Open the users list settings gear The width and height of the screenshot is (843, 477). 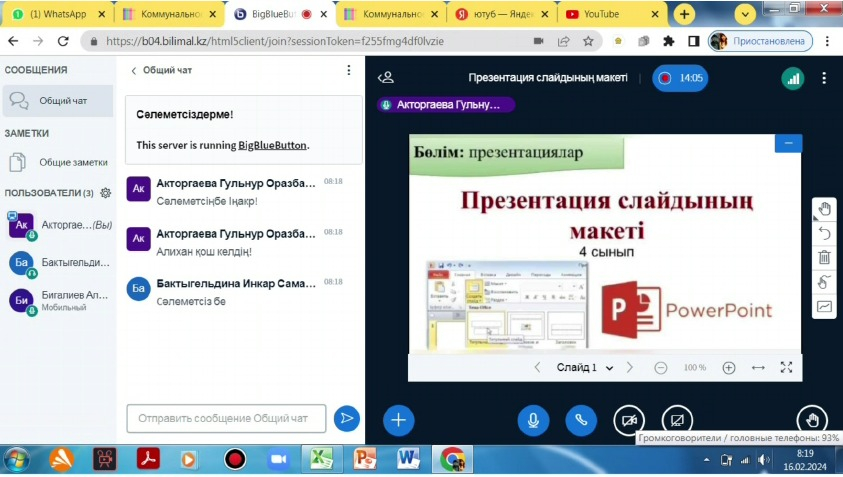click(x=105, y=193)
